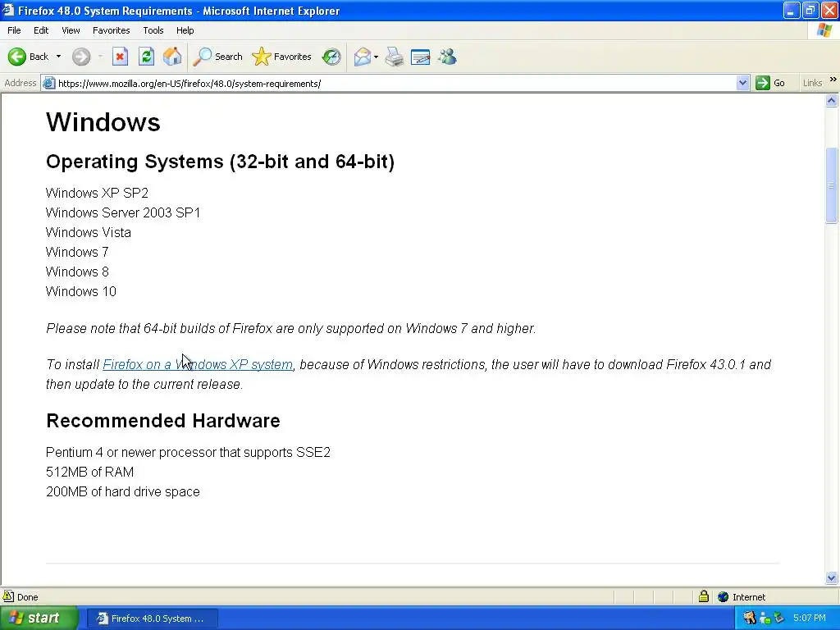Click the Edit page icon in toolbar
Screen dimensions: 840x630
[421, 57]
